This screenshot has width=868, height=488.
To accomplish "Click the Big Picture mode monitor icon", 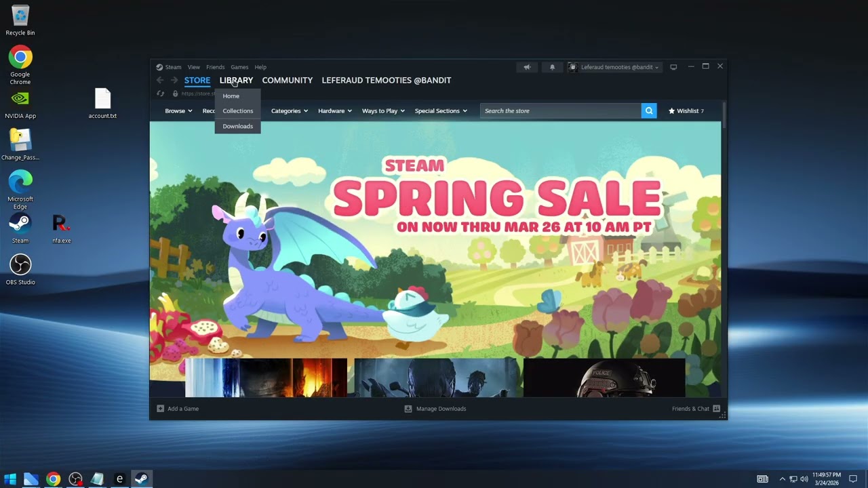I will click(673, 67).
